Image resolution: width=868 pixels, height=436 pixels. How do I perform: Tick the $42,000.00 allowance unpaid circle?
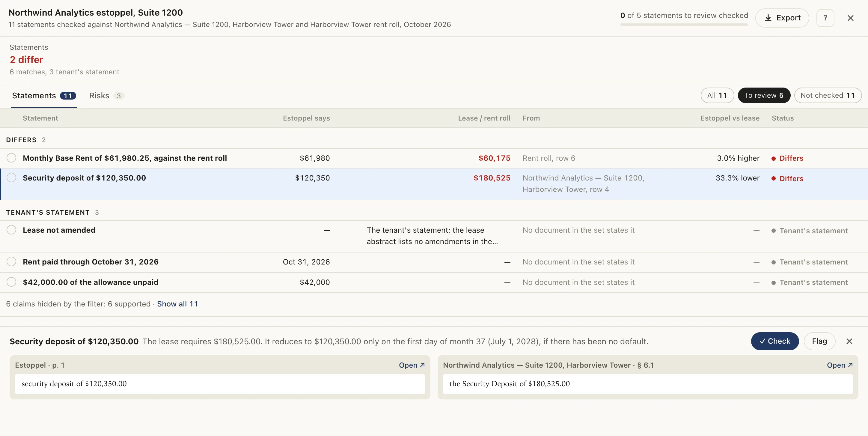[11, 282]
